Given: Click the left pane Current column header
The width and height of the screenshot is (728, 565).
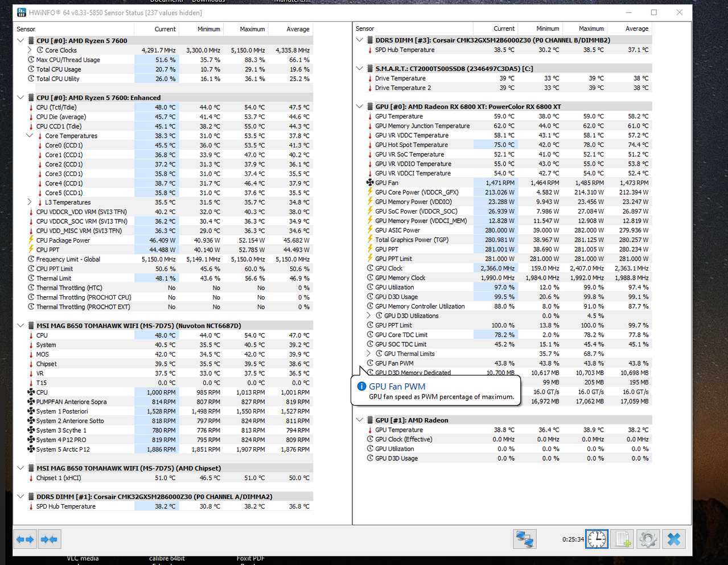Looking at the screenshot, I should pyautogui.click(x=157, y=29).
